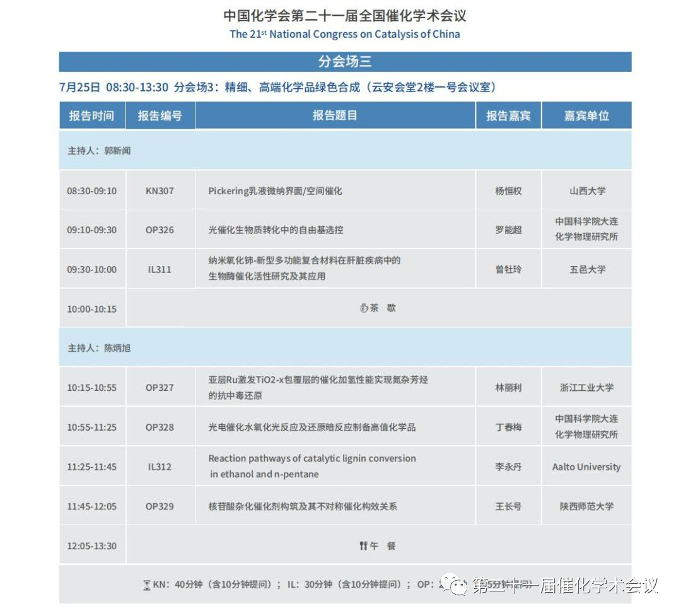
Task: Click the affiliation 陕西师范大学
Action: point(587,506)
